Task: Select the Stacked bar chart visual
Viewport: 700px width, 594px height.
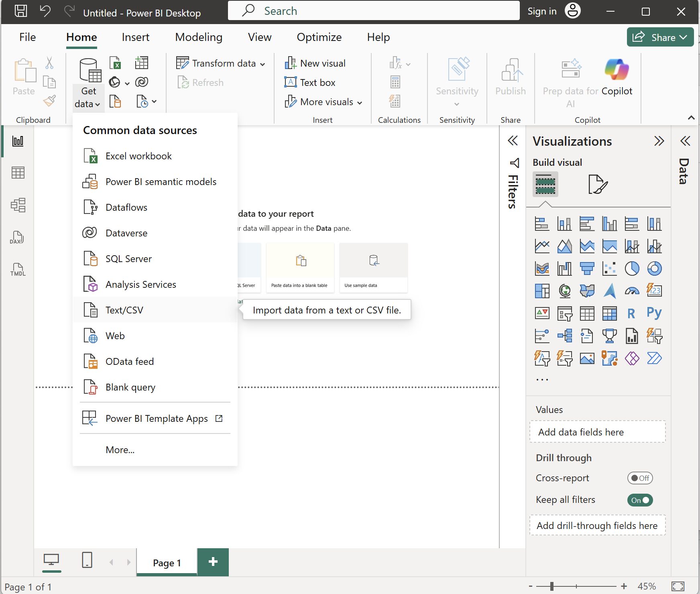Action: tap(542, 224)
